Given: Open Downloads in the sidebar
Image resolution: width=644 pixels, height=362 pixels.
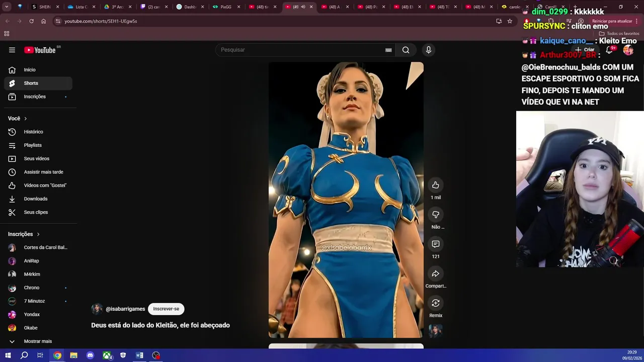Looking at the screenshot, I should 38,199.
